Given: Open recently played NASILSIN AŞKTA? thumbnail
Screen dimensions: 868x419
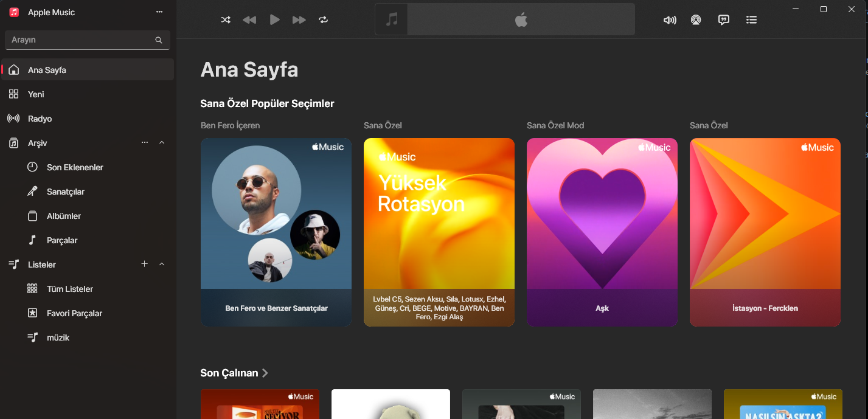Looking at the screenshot, I should pos(783,404).
